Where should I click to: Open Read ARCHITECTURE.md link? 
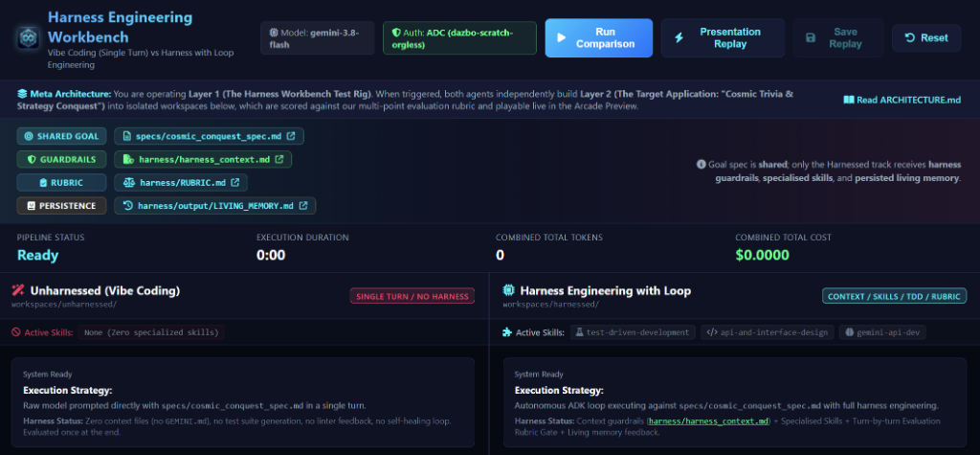(x=902, y=100)
